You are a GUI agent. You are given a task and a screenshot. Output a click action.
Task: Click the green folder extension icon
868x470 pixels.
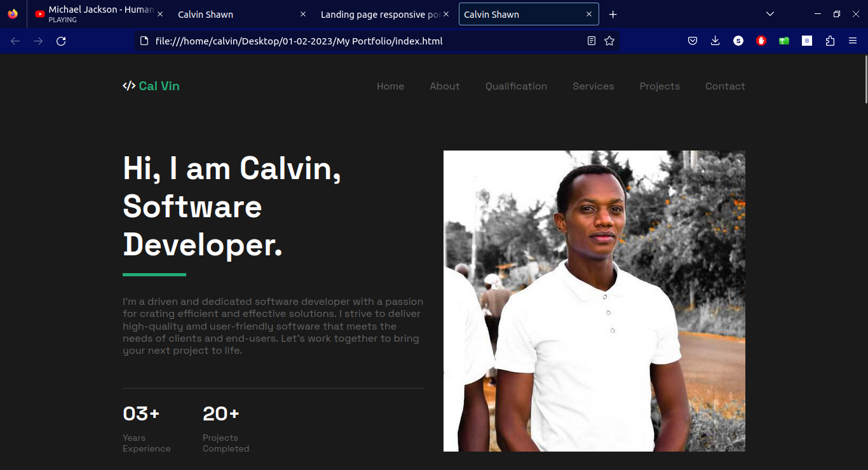pyautogui.click(x=783, y=40)
